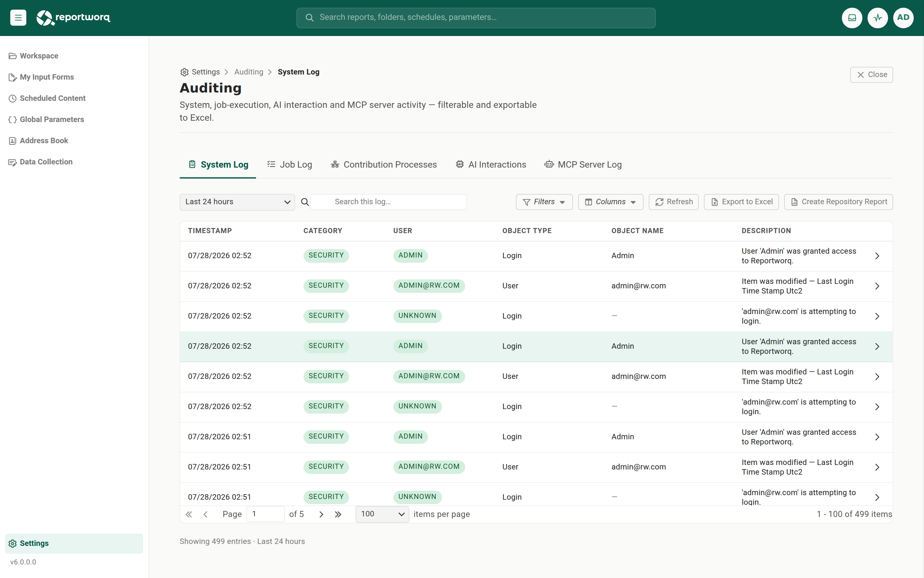The height and width of the screenshot is (578, 924).
Task: Toggle the hamburger menu in header
Action: 18,18
